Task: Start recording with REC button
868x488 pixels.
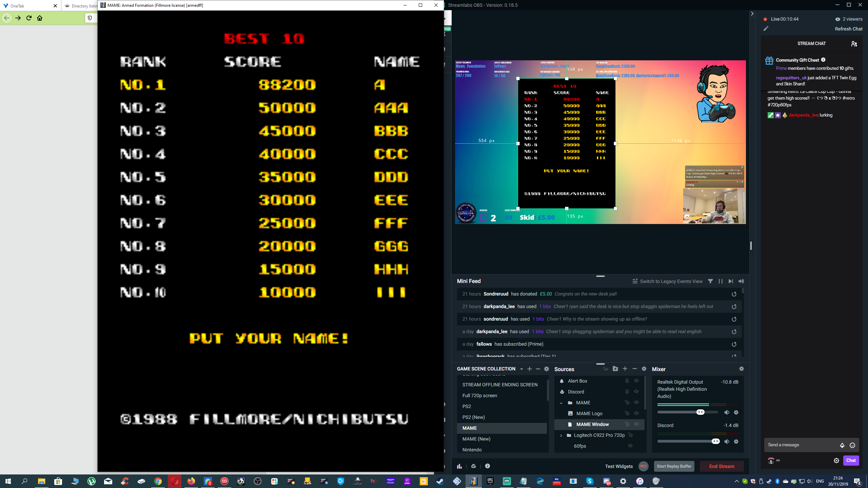Action: click(643, 466)
